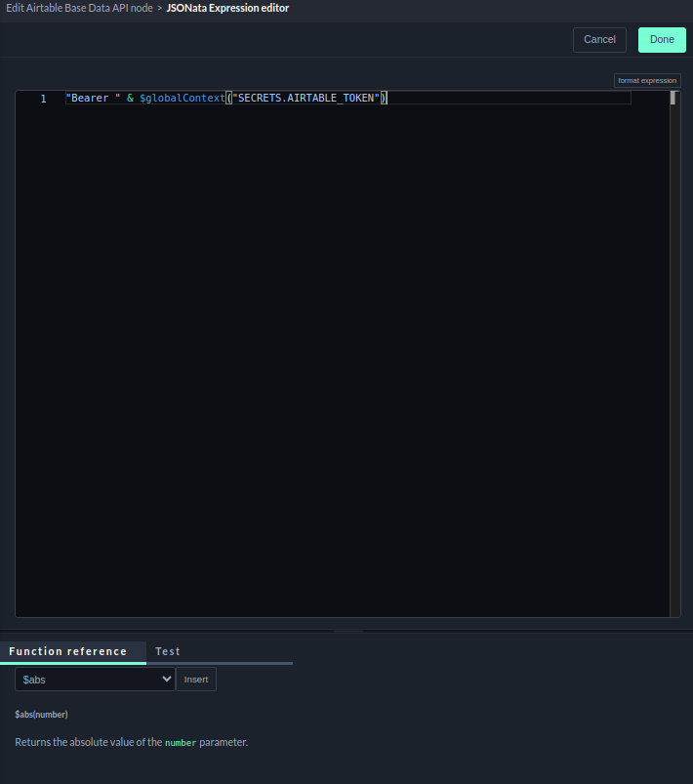Click the & concatenation operator
Screen dimensions: 693x784
[130, 99]
